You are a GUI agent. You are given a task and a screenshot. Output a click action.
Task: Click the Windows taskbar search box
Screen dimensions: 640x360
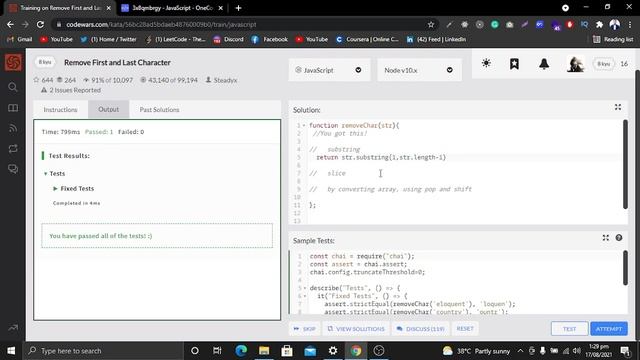pyautogui.click(x=104, y=351)
